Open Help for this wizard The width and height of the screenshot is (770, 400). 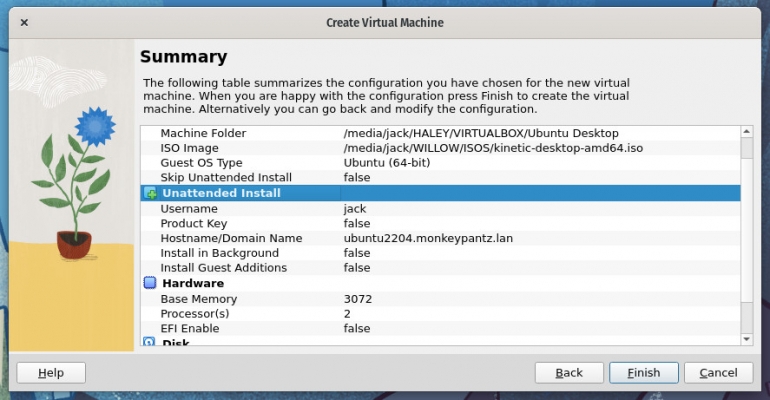pos(51,373)
